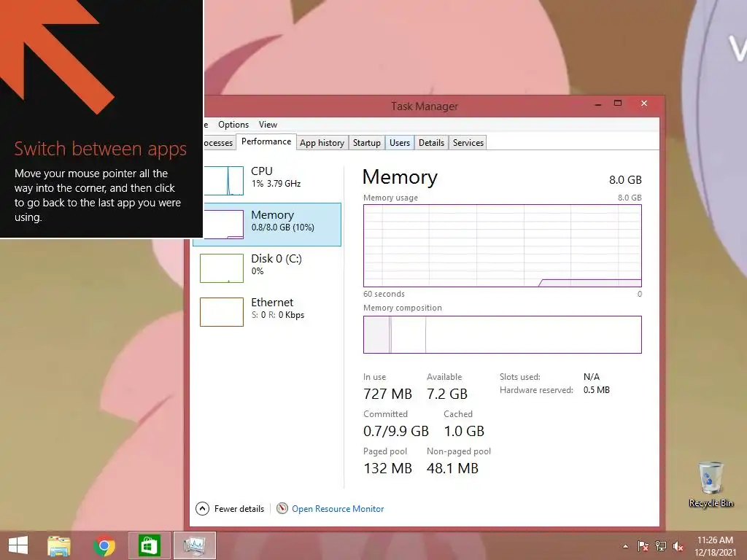Click the Non-paged pool 48.1 MB value
Image resolution: width=747 pixels, height=560 pixels.
point(452,468)
